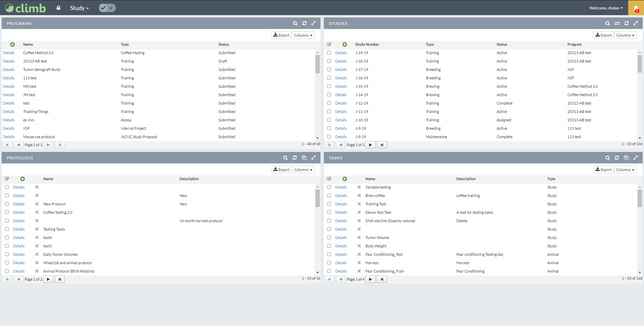Viewport: 644px width, 326px height.
Task: Check the box for study J-9-19
Action: [x=329, y=128]
